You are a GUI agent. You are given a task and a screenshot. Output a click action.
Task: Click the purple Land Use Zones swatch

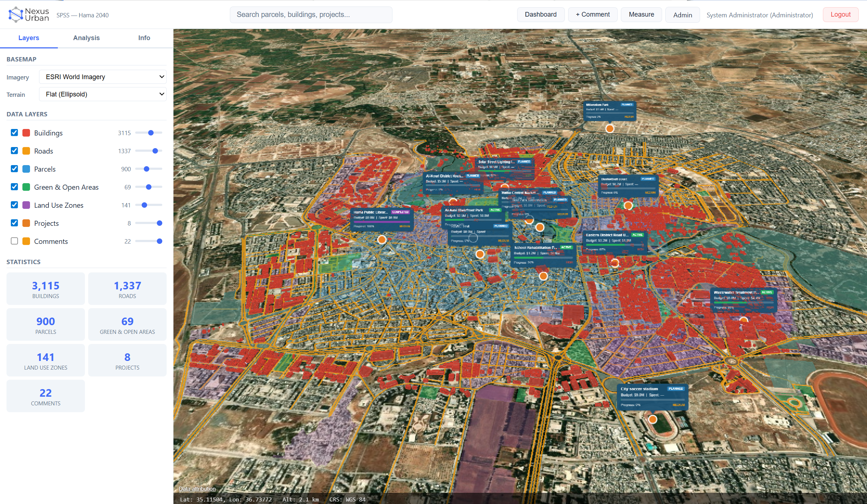coord(26,205)
